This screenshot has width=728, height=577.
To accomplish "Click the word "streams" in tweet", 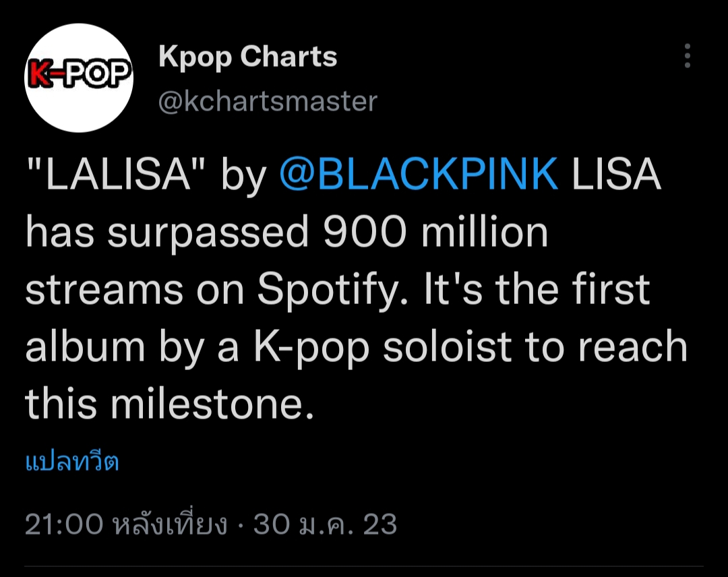I will 104,290.
